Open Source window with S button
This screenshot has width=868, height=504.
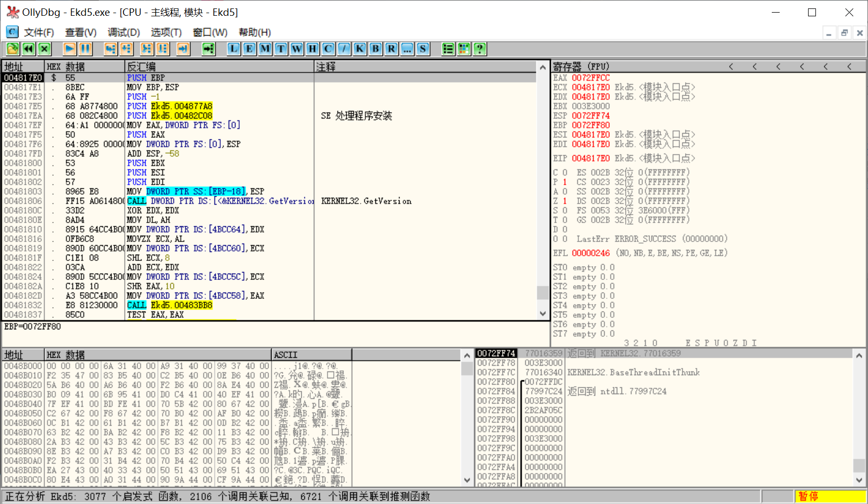(423, 49)
